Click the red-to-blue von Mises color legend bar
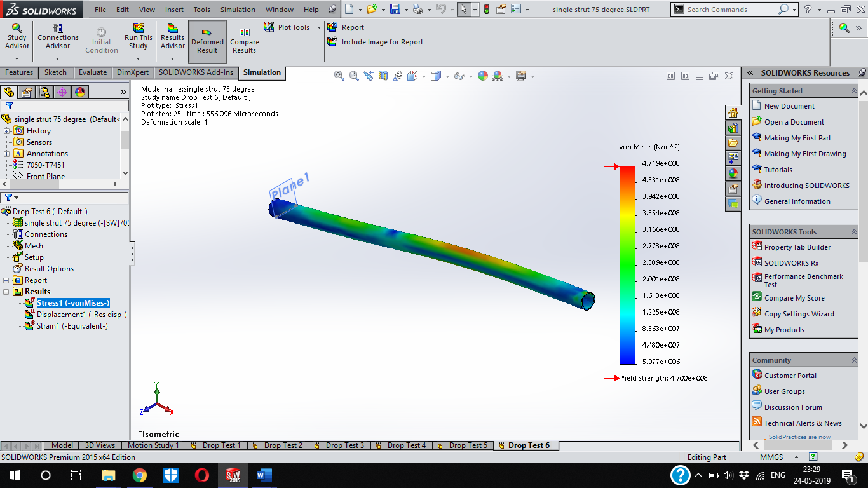The width and height of the screenshot is (868, 488). [627, 265]
